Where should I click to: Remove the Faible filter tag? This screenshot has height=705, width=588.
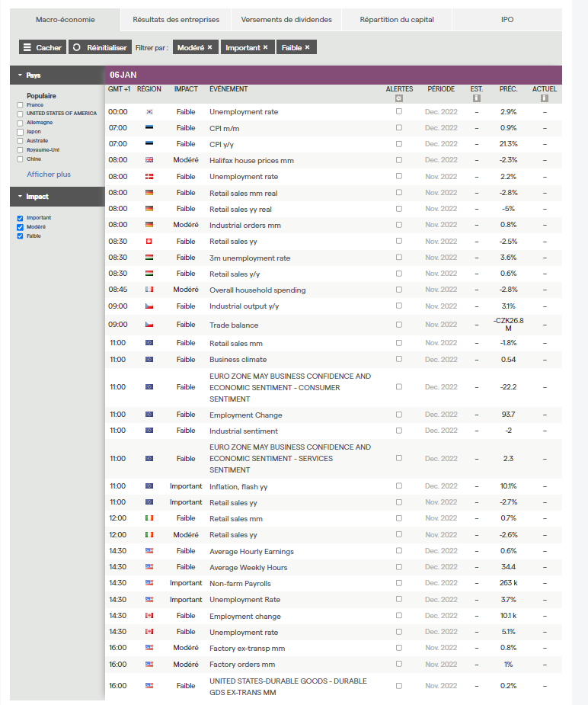[307, 47]
